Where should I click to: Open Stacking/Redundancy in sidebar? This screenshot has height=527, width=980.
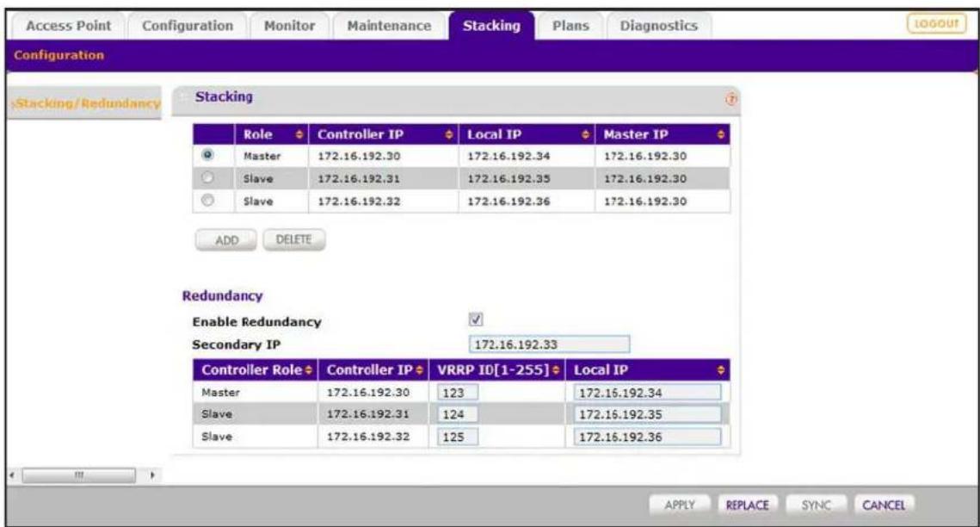86,103
